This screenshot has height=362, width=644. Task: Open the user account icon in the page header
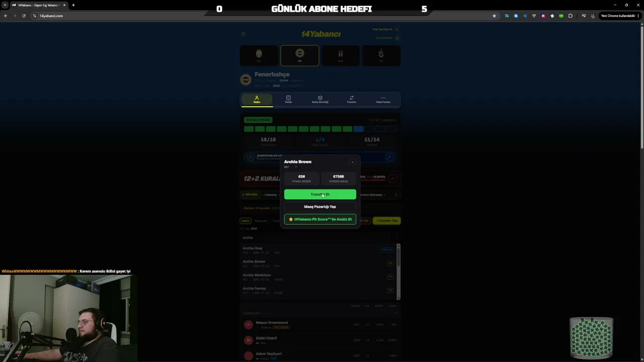click(397, 30)
